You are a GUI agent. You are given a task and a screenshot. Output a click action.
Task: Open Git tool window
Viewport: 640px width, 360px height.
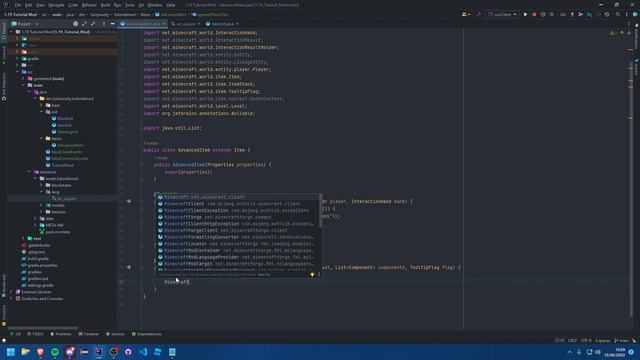pos(16,334)
